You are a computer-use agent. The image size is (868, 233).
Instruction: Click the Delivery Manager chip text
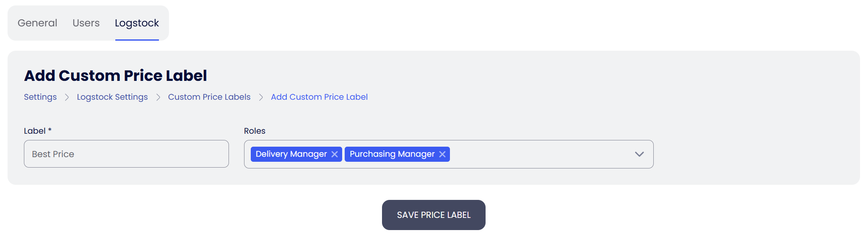291,154
